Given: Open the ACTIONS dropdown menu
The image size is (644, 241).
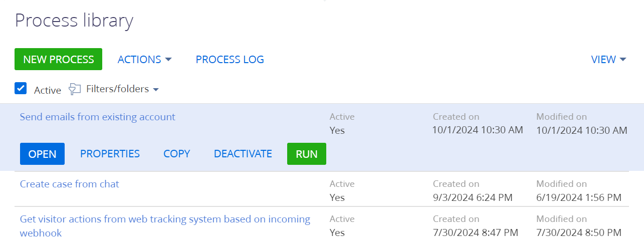Looking at the screenshot, I should 144,59.
